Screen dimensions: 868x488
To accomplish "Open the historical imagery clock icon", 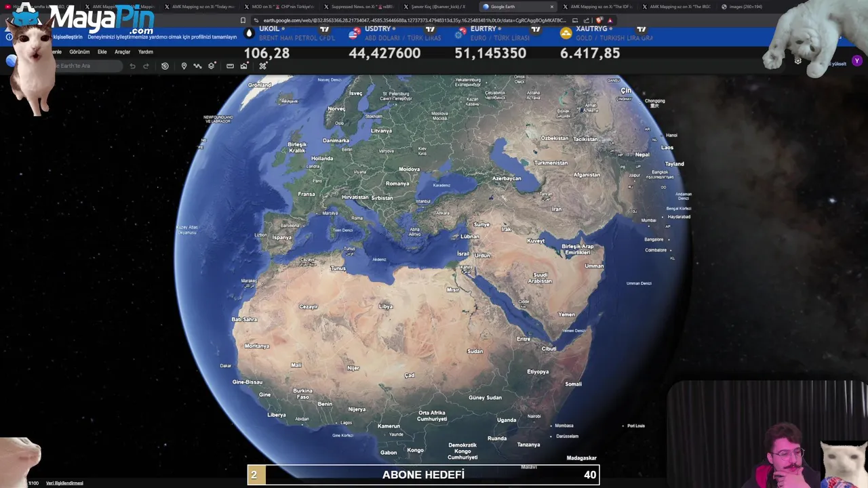I will (x=165, y=66).
